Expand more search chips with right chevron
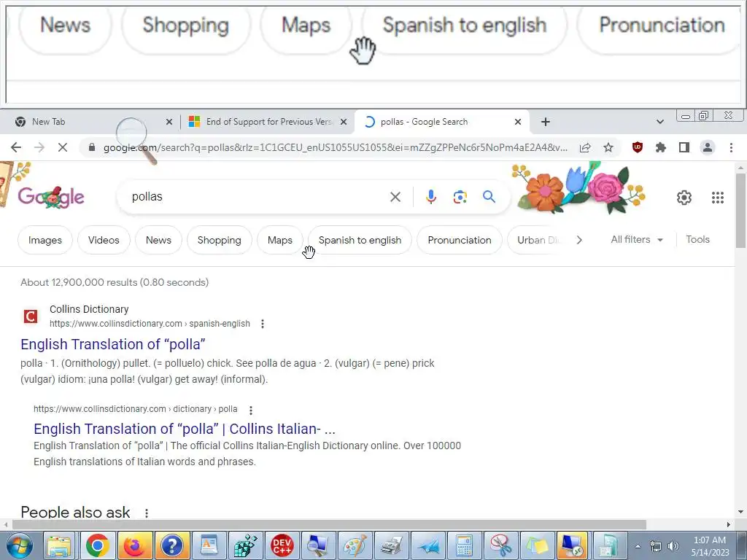747x560 pixels. tap(579, 240)
